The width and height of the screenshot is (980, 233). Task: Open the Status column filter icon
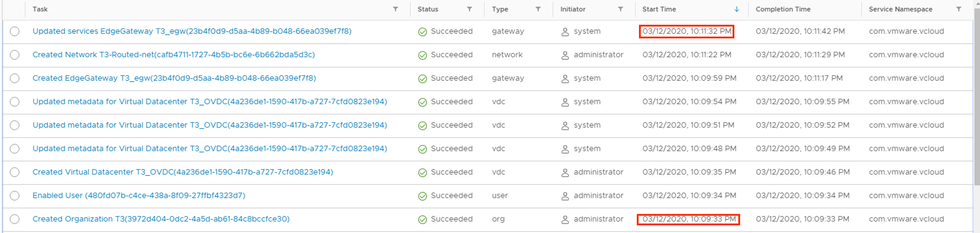[x=470, y=9]
